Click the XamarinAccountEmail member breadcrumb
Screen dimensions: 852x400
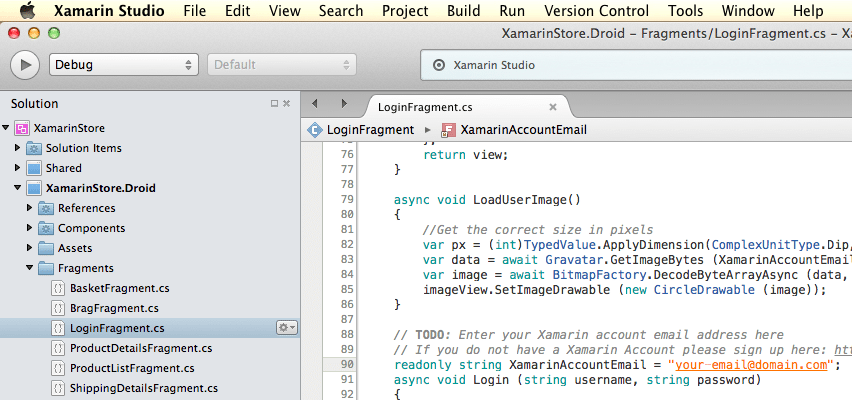pyautogui.click(x=523, y=130)
